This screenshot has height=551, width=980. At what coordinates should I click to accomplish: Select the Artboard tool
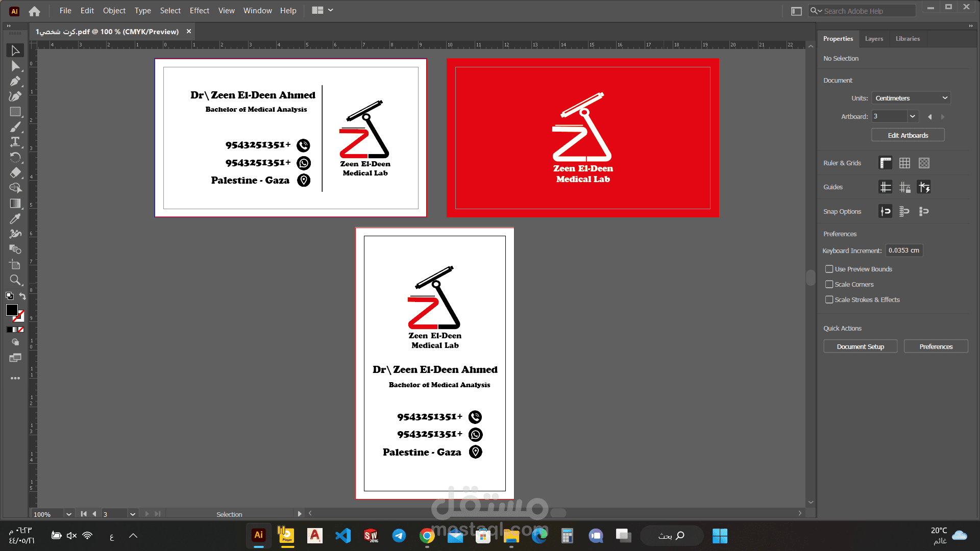coord(15,264)
